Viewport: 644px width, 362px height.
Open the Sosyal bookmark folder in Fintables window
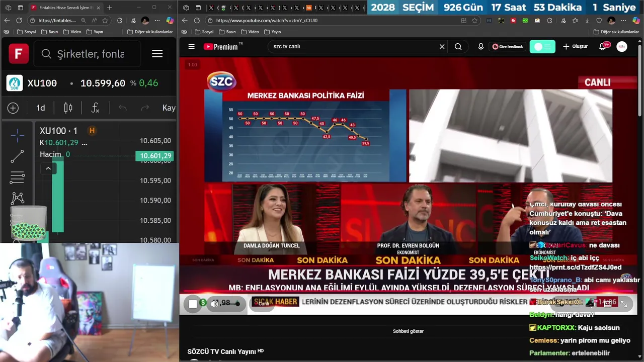point(27,32)
